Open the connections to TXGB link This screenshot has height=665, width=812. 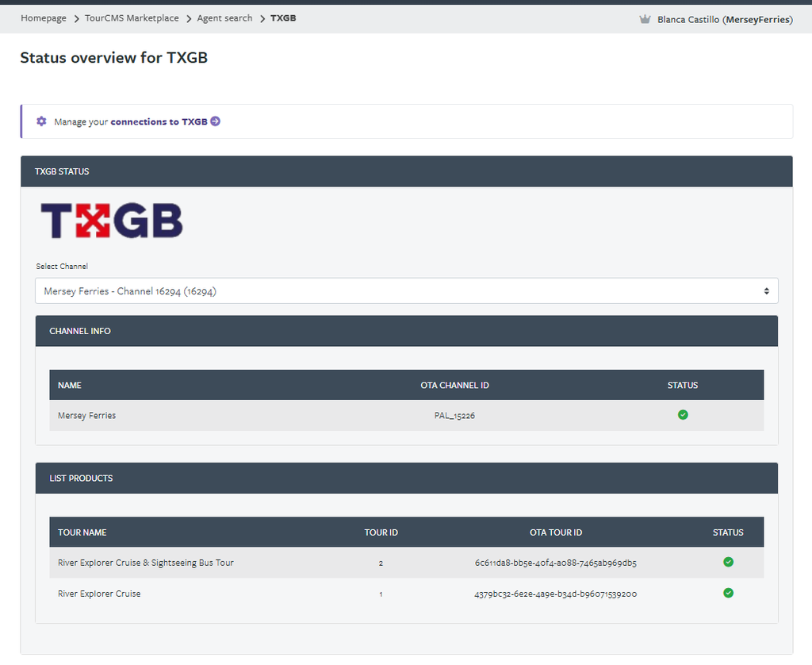[159, 121]
